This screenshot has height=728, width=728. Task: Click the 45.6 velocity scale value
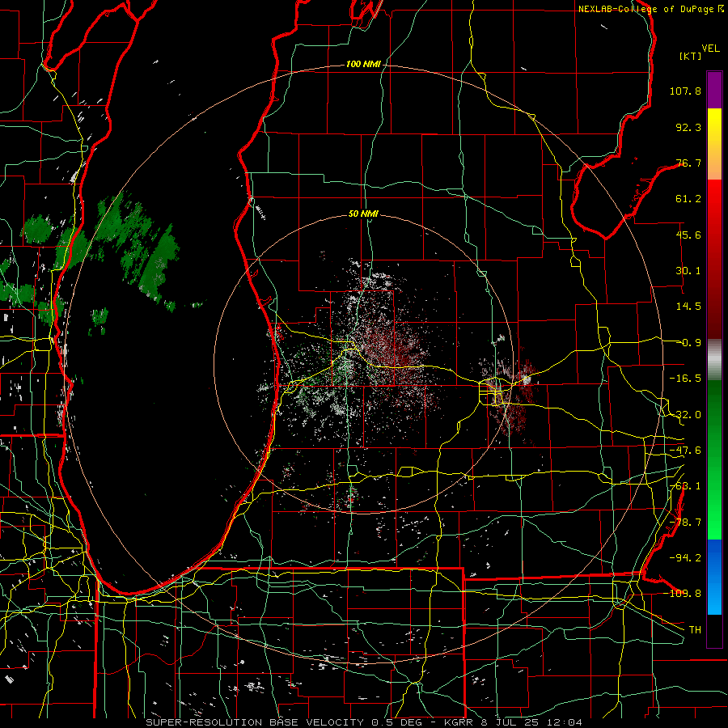688,235
